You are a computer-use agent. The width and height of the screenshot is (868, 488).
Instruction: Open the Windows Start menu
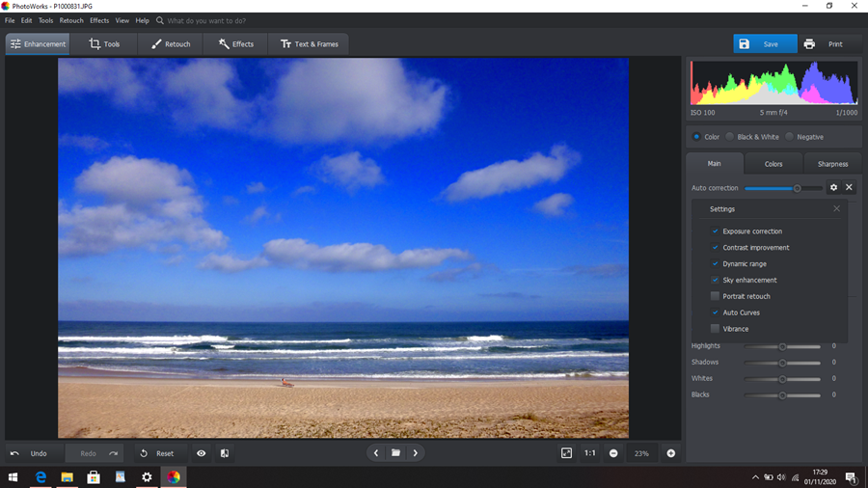[14, 477]
